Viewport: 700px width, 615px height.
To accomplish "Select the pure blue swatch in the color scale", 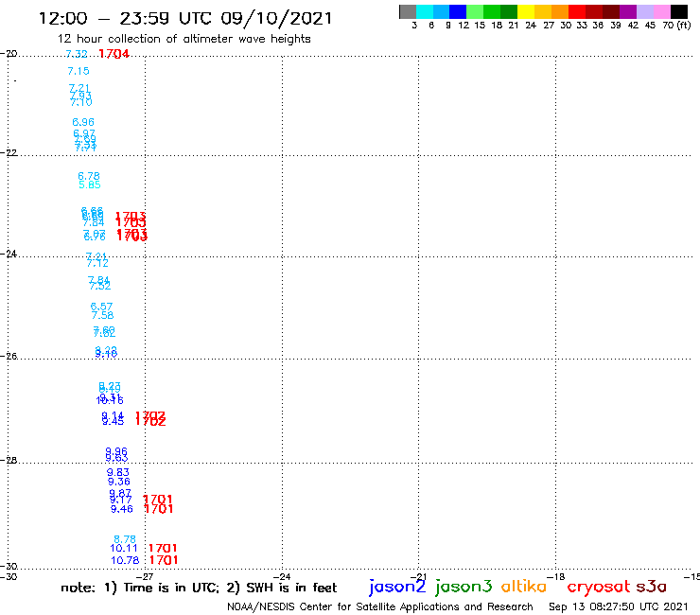I will pyautogui.click(x=458, y=12).
